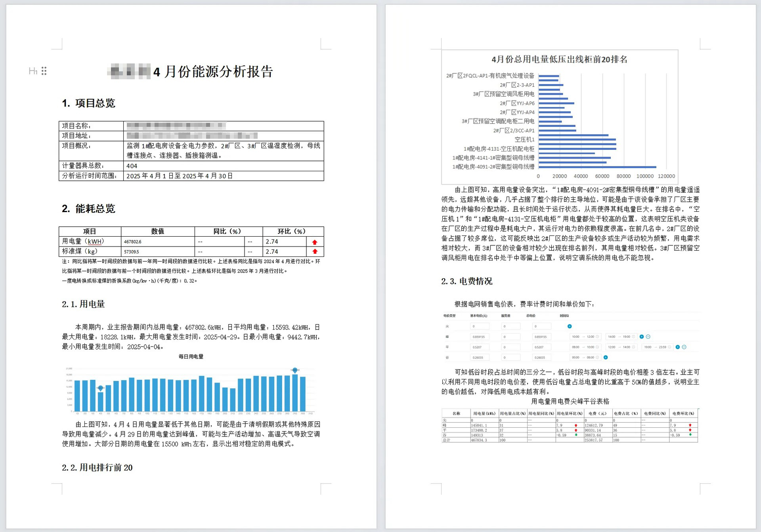Click the axis value 120000 on chart
The width and height of the screenshot is (761, 532).
pos(666,176)
